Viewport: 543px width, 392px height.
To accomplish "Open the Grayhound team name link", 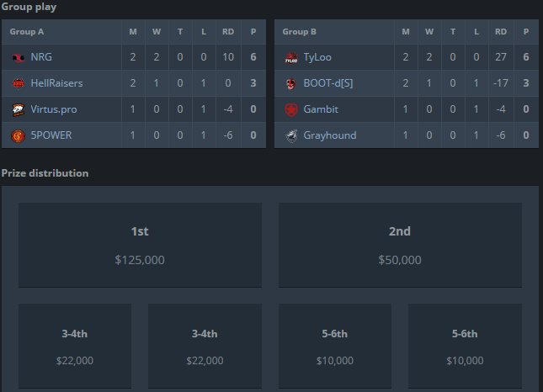I will coord(330,135).
